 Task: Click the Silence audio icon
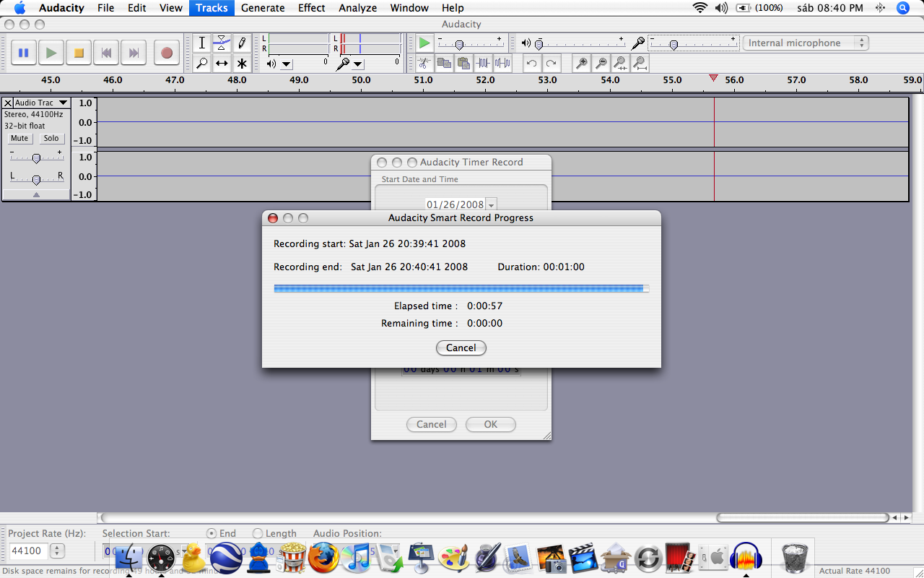[502, 63]
